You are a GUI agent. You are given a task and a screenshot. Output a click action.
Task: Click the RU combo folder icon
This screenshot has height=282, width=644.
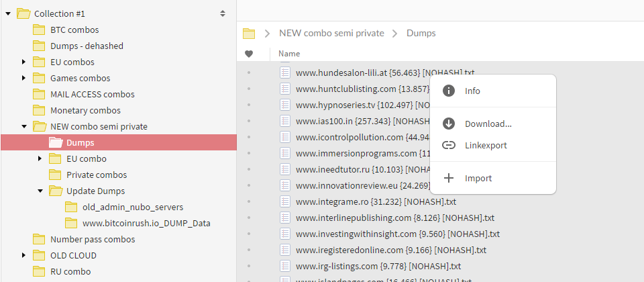[x=39, y=272]
